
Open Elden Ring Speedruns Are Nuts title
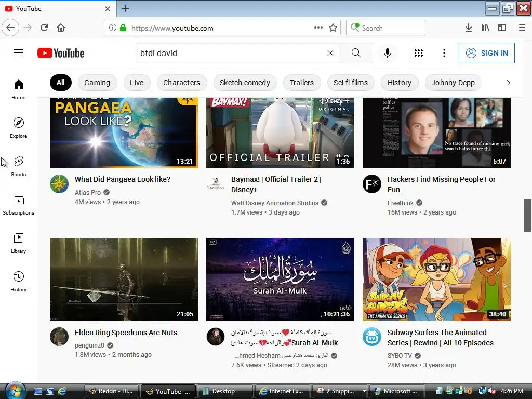click(126, 332)
